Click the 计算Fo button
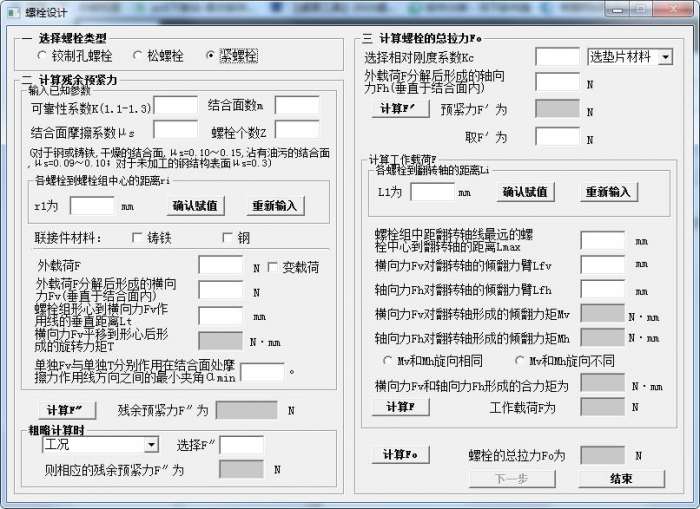Viewport: 700px width, 509px height. [400, 455]
